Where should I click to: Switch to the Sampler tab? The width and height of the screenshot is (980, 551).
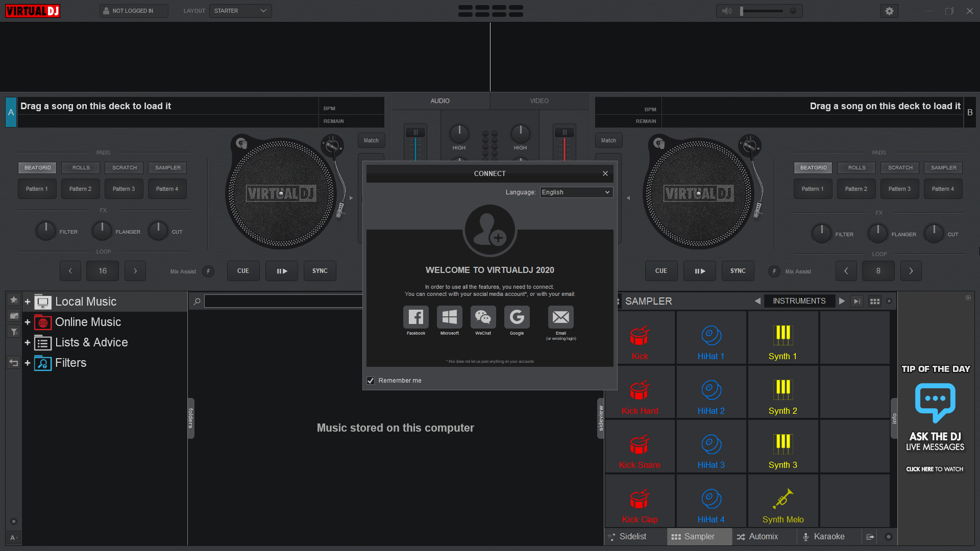[699, 536]
